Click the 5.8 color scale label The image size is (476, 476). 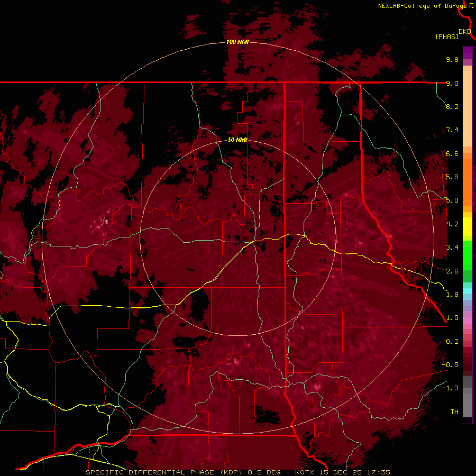(452, 177)
